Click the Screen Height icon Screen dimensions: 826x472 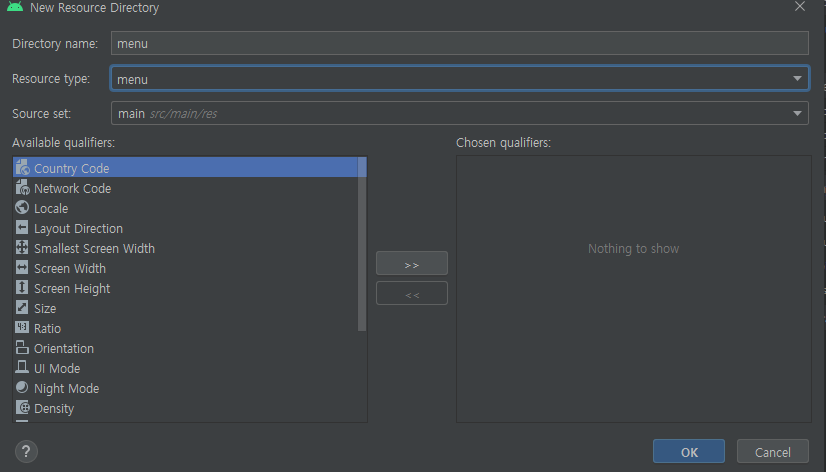[x=22, y=288]
